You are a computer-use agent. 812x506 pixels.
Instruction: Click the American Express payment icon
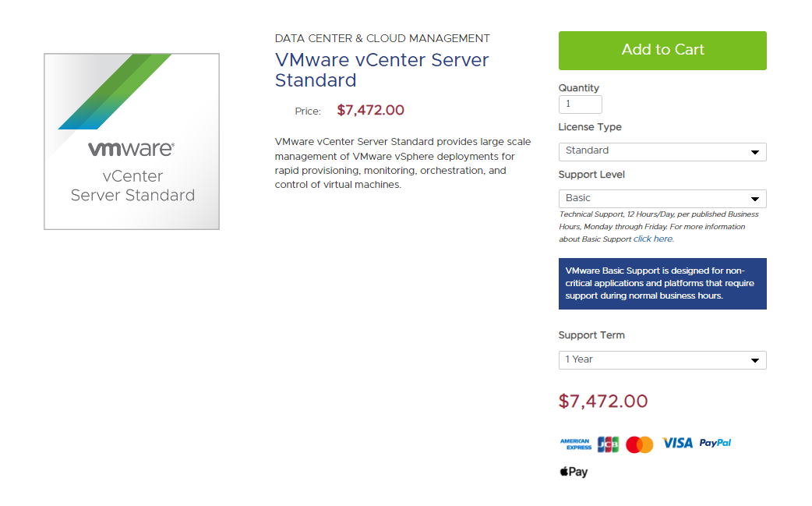coord(575,444)
